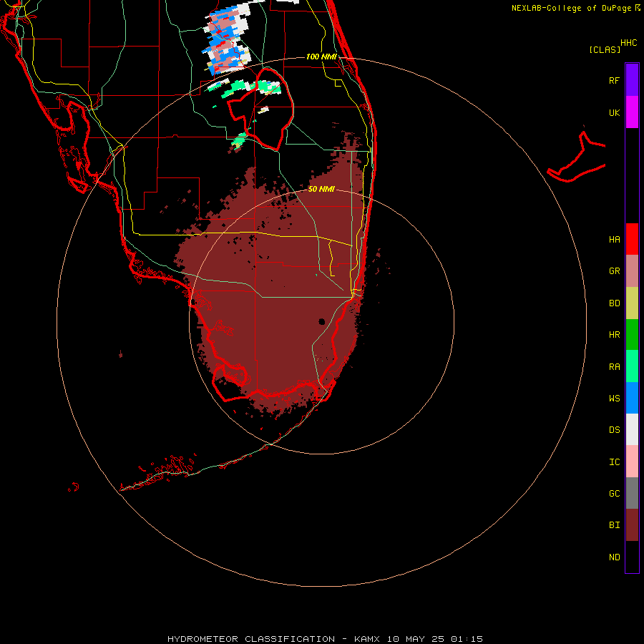This screenshot has width=644, height=644.
Task: Click the GC legend label
Action: point(614,493)
